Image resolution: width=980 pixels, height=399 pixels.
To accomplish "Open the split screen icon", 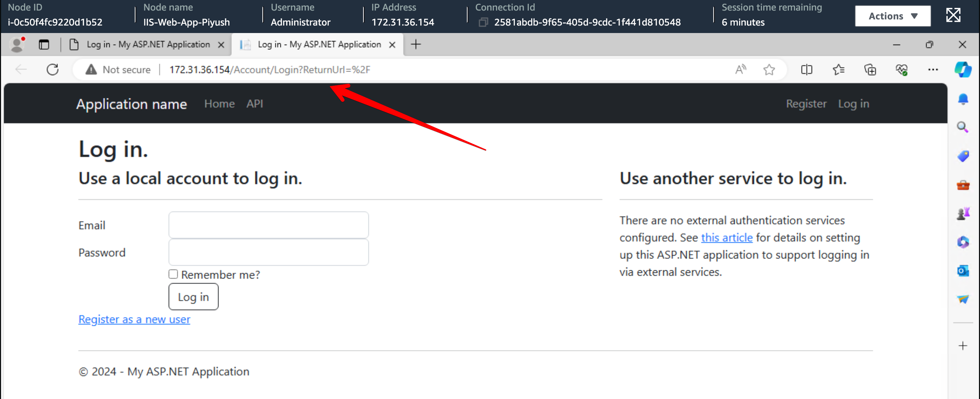I will [x=806, y=70].
